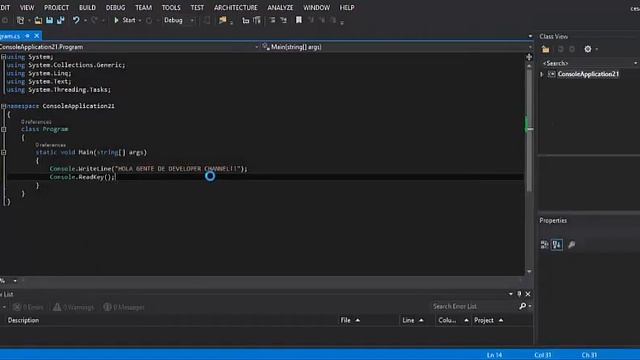
Task: Close the Program.cs tab
Action: pos(37,36)
